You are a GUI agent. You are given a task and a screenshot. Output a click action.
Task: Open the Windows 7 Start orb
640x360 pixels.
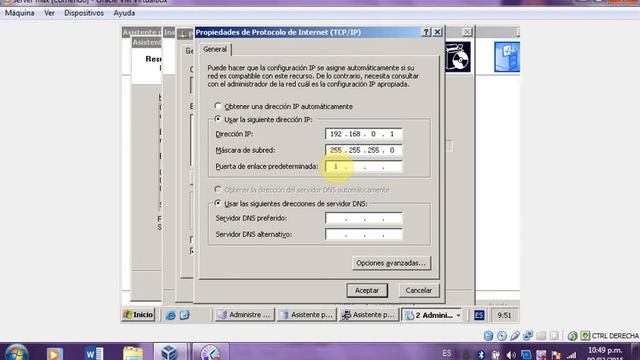[x=17, y=352]
